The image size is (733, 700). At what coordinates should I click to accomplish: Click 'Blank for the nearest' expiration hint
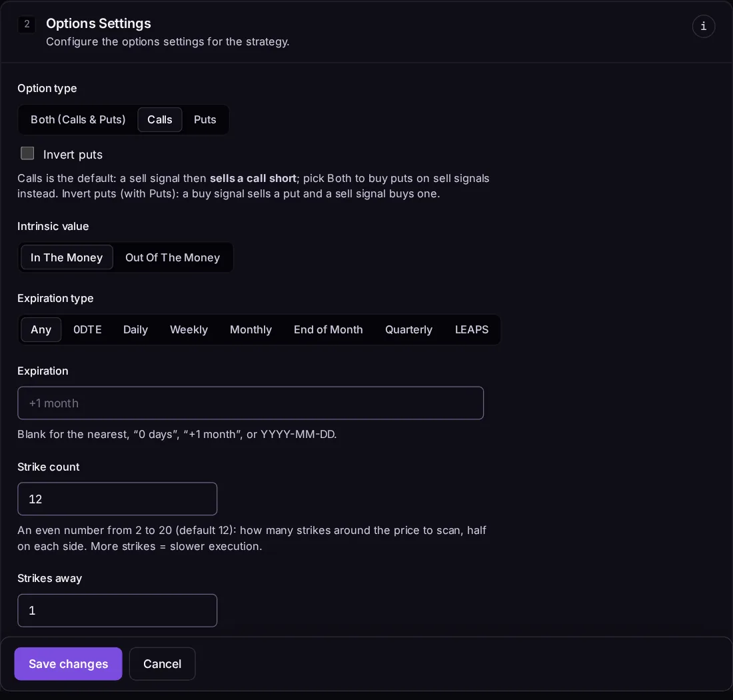(x=177, y=435)
